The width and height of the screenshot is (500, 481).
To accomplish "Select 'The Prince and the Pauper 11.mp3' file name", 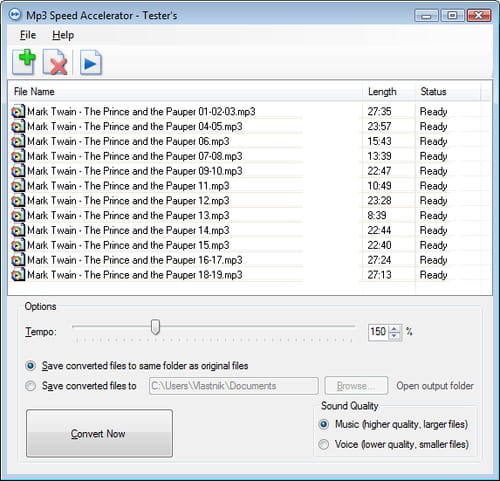I will point(128,186).
